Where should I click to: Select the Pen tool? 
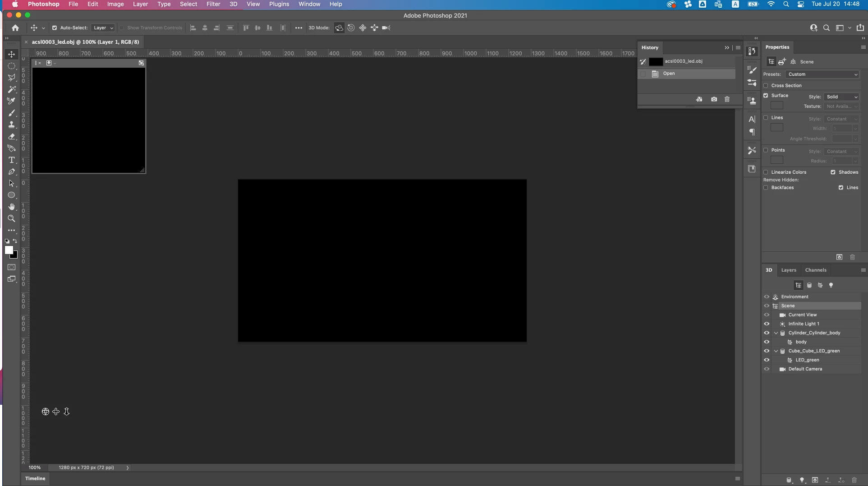11,171
